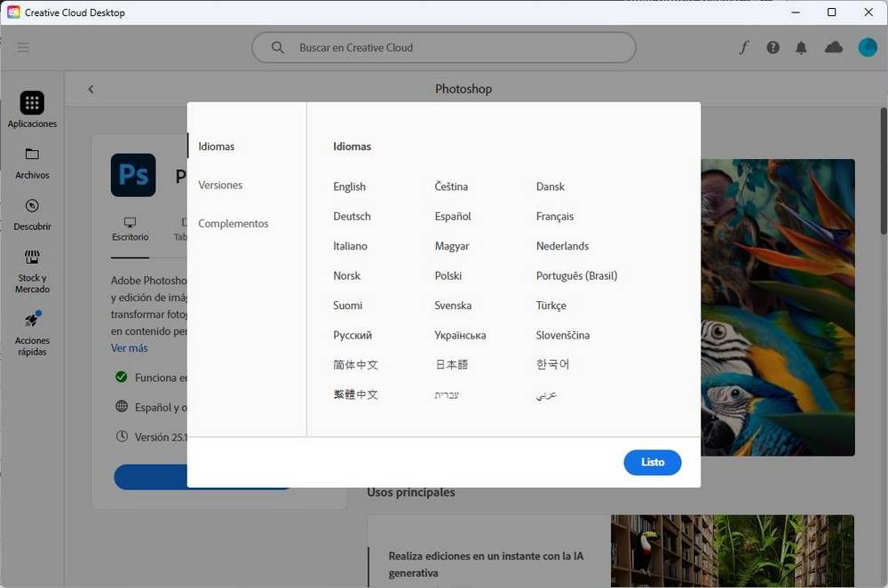888x588 pixels.
Task: Click the Buscar en Creative Cloud search field
Action: coord(443,47)
